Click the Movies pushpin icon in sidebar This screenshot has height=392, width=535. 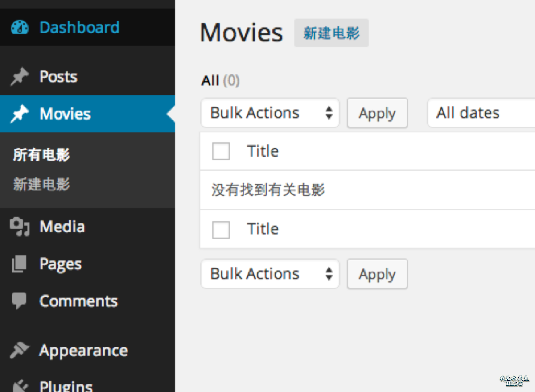tap(20, 114)
